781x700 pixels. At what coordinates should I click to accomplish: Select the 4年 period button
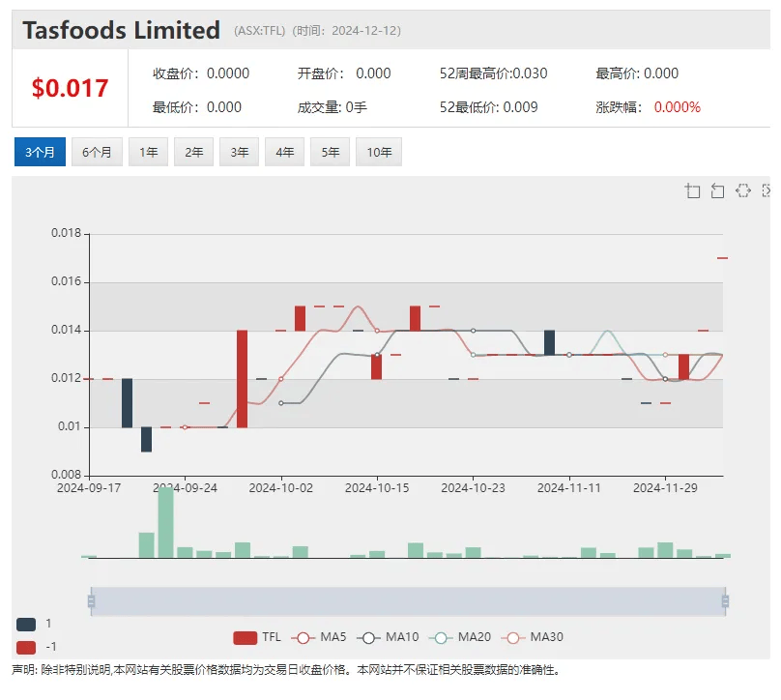click(284, 152)
